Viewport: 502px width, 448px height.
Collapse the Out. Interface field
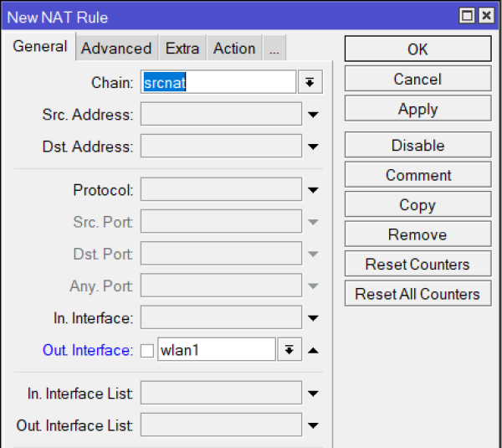point(313,350)
